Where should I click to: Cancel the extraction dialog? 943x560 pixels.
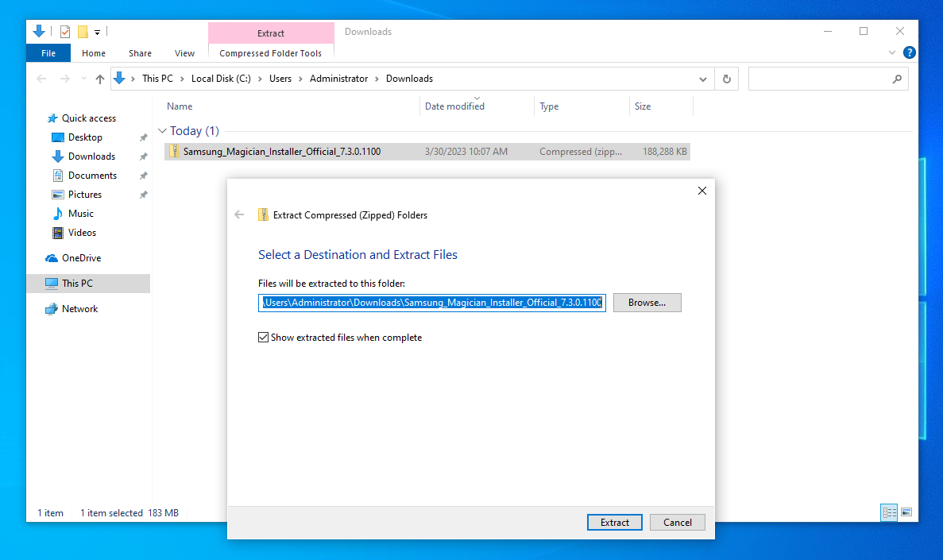pyautogui.click(x=677, y=522)
